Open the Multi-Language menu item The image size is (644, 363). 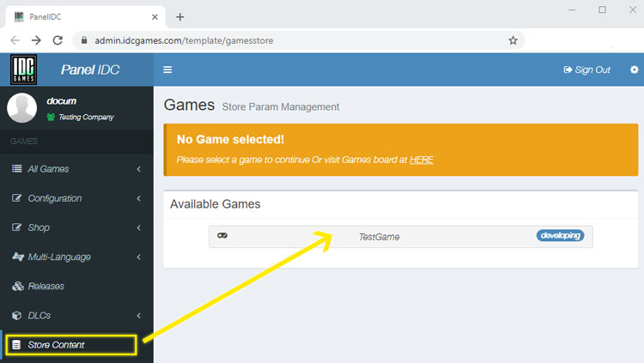[76, 257]
